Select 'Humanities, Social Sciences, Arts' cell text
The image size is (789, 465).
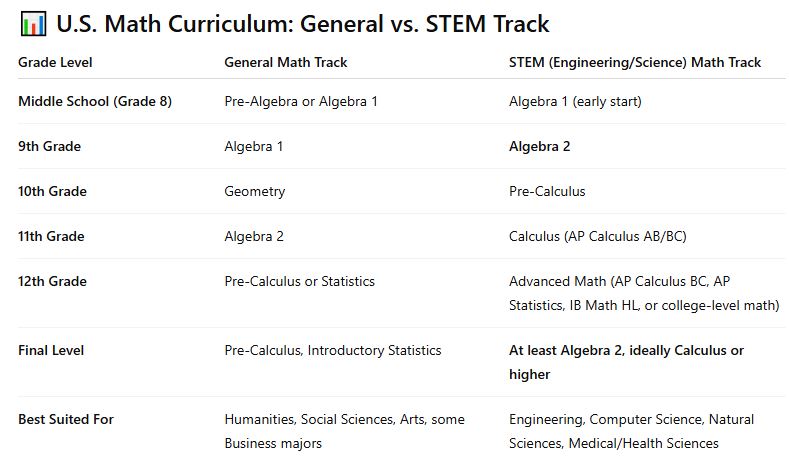click(x=344, y=419)
